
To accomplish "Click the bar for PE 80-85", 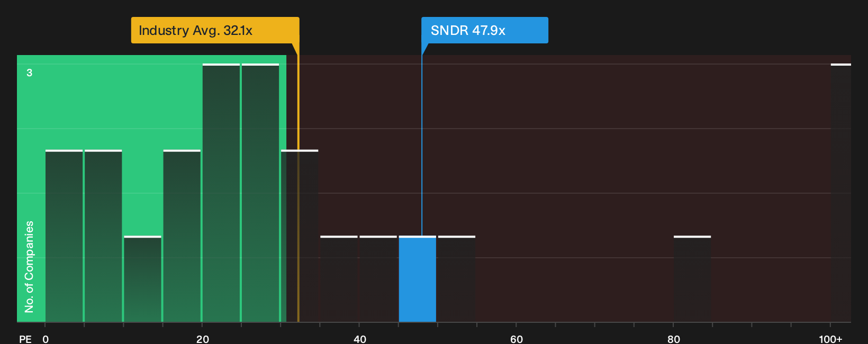I will (x=692, y=279).
